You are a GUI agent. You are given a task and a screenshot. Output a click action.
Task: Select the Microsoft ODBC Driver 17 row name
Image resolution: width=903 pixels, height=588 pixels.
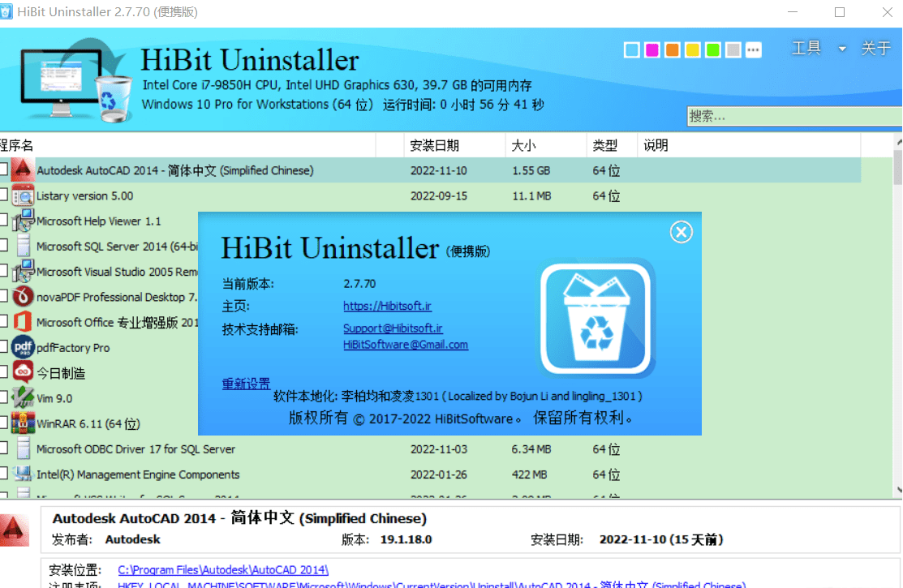click(136, 449)
